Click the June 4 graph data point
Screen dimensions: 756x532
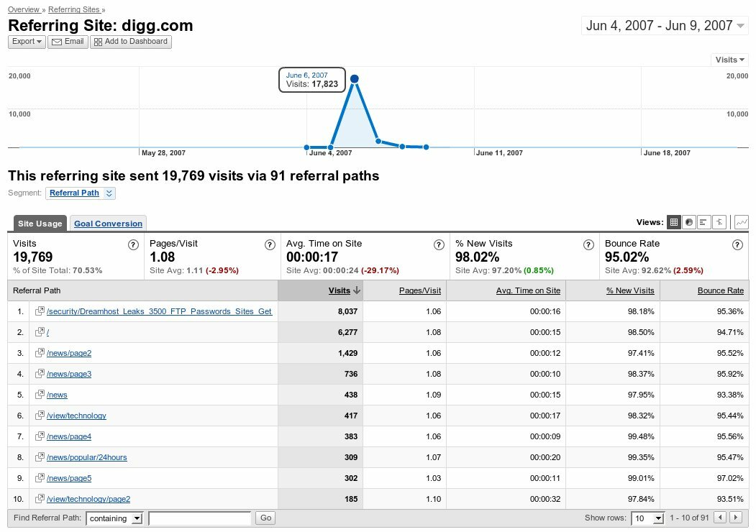(x=306, y=147)
